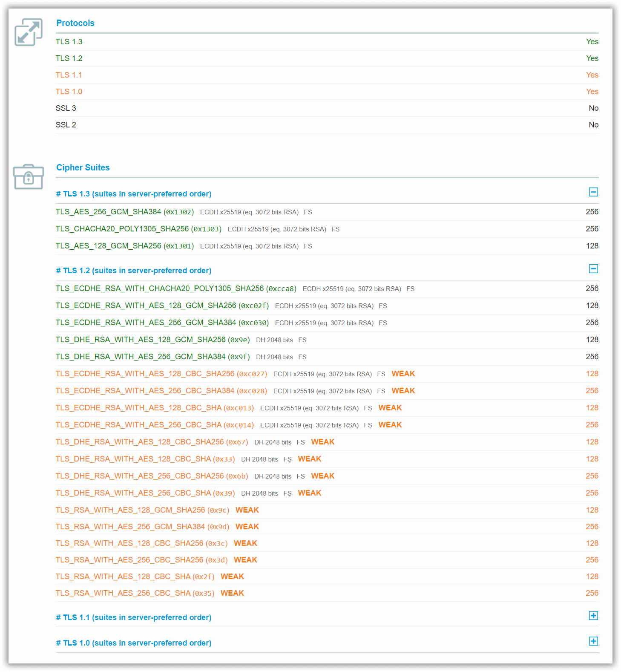
Task: Select TLS_DHE_RSA_WITH_AES_128_GCM_SHA256 (0x9e) suite
Action: (x=153, y=340)
